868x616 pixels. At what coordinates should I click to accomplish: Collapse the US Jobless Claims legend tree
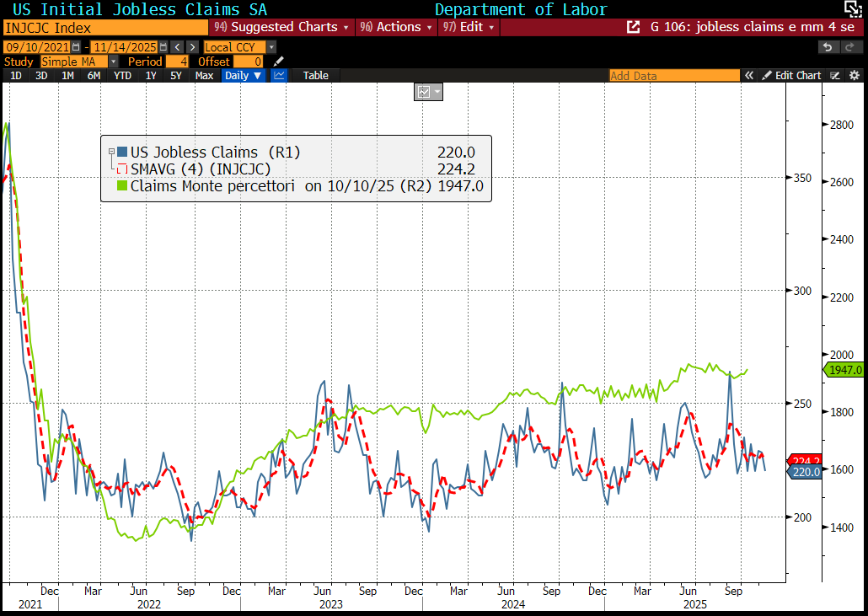111,152
